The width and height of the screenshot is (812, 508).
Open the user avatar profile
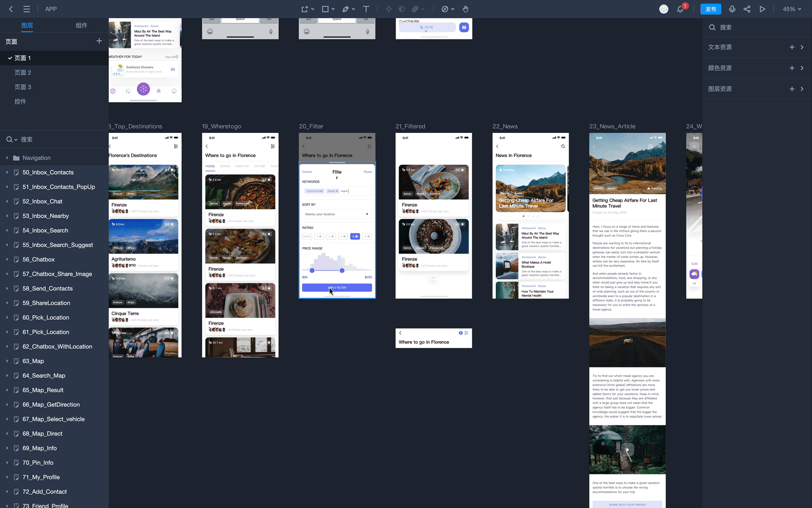[x=664, y=9]
